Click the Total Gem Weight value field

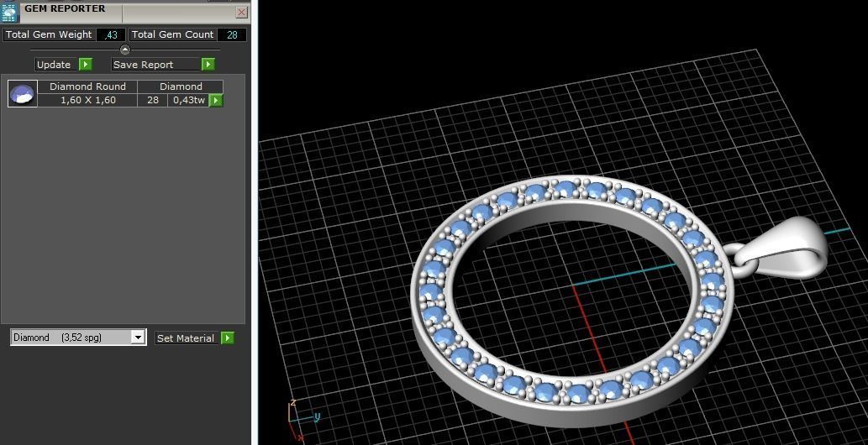click(x=111, y=35)
